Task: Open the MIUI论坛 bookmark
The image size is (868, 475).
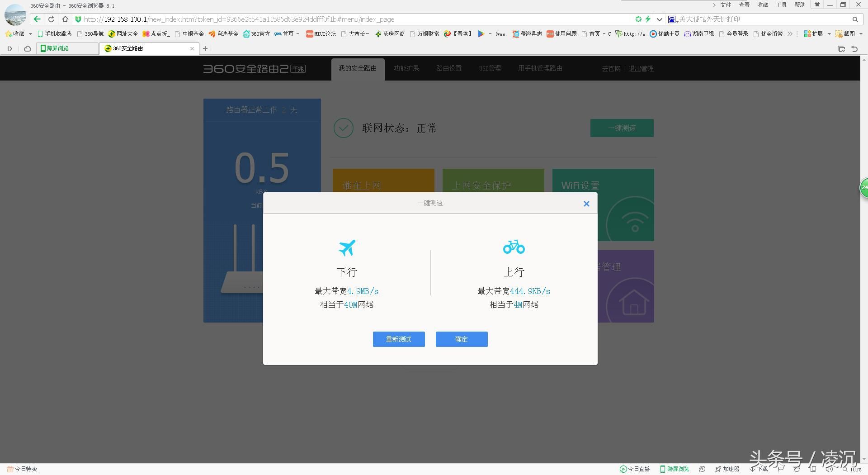Action: pyautogui.click(x=321, y=34)
